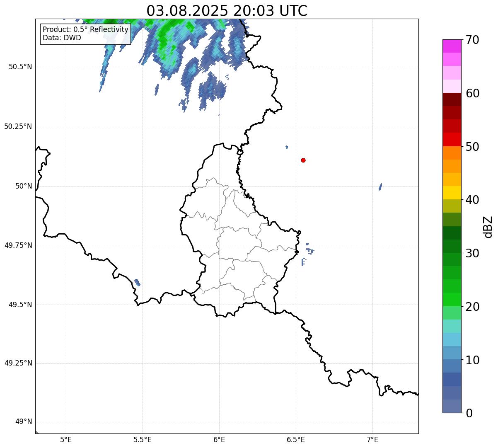Select the yellow 40 dBZ colorbar segment
The height and width of the screenshot is (448, 498).
452,193
